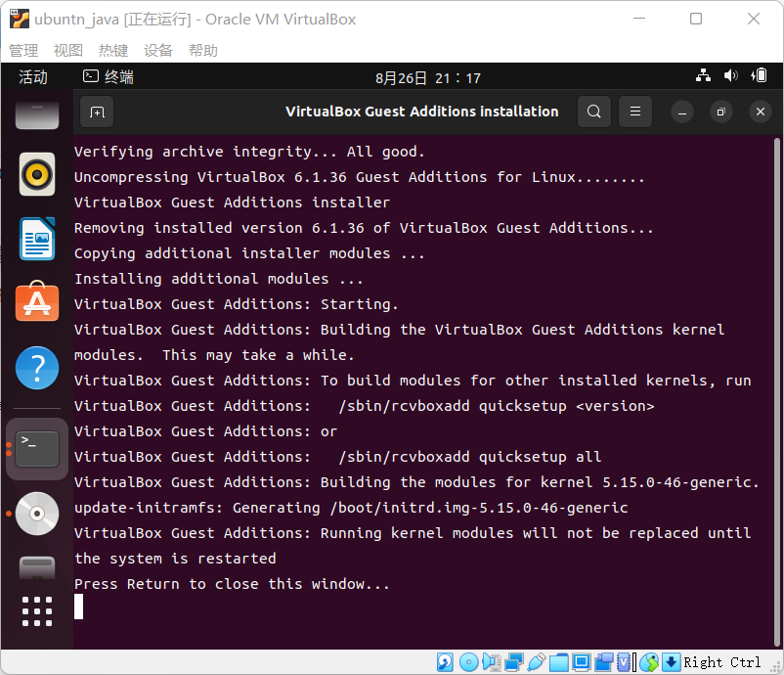Image resolution: width=784 pixels, height=675 pixels.
Task: Open the partially hidden top dock icon
Action: (x=37, y=115)
